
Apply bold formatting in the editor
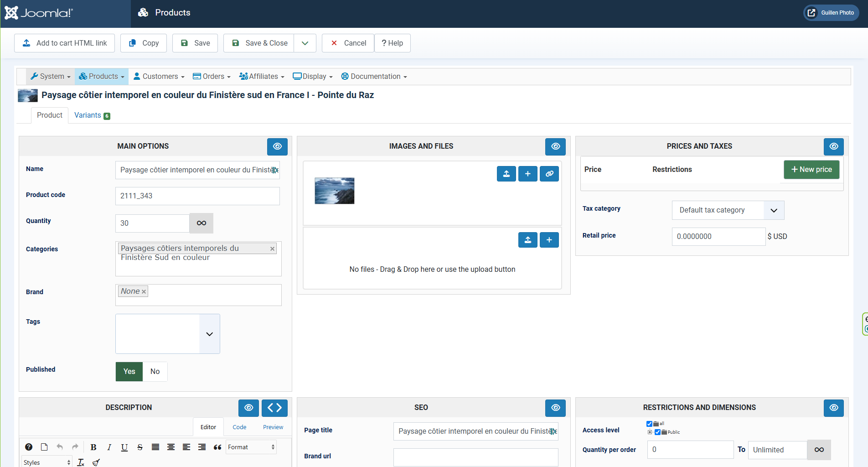[x=93, y=447]
